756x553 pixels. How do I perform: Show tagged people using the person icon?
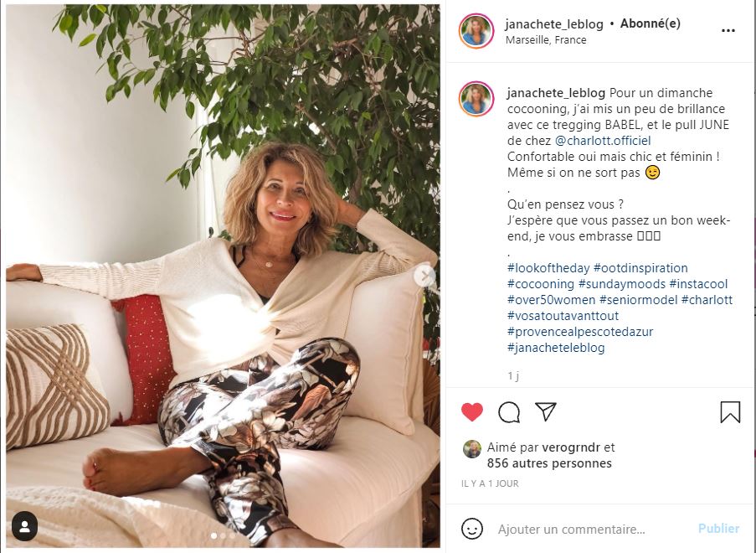click(24, 526)
